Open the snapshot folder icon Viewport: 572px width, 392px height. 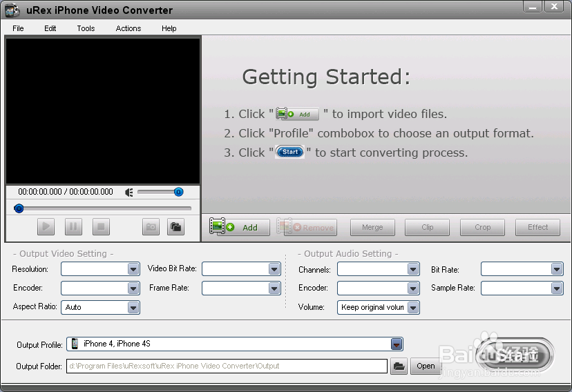click(x=176, y=226)
